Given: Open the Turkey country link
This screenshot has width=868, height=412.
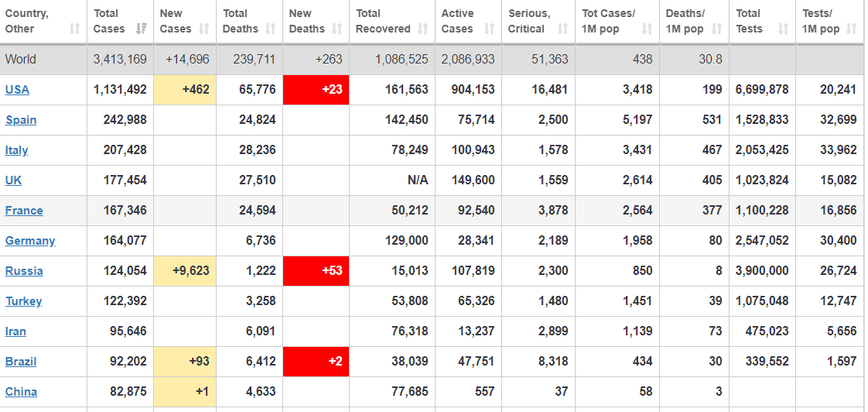Looking at the screenshot, I should [x=24, y=301].
